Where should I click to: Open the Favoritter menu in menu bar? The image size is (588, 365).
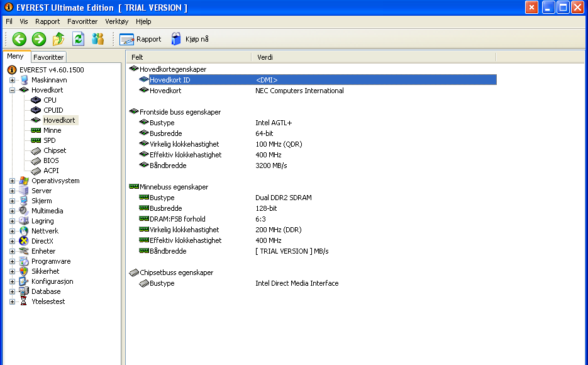[x=82, y=21]
